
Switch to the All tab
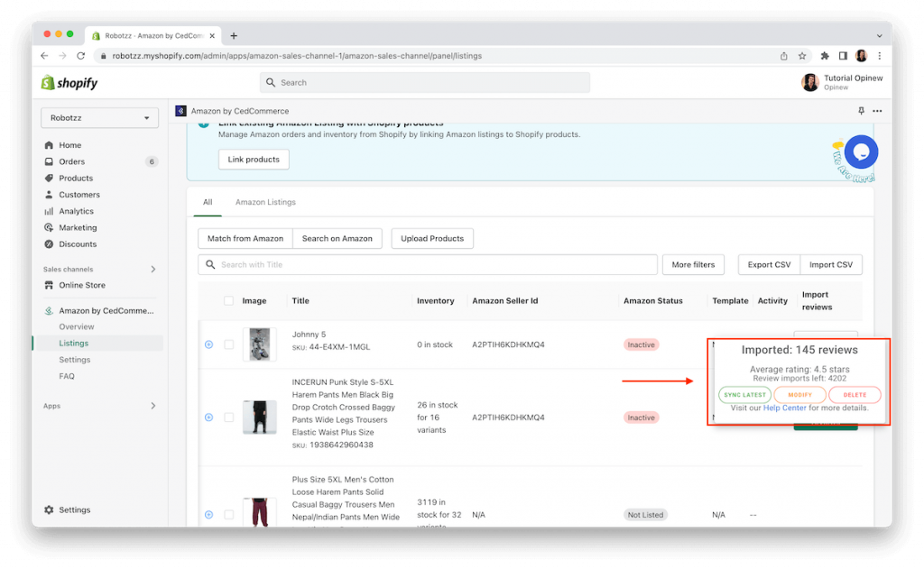[208, 202]
